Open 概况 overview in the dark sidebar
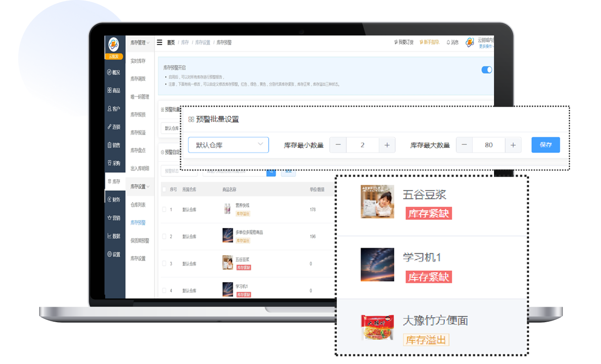 click(x=114, y=72)
